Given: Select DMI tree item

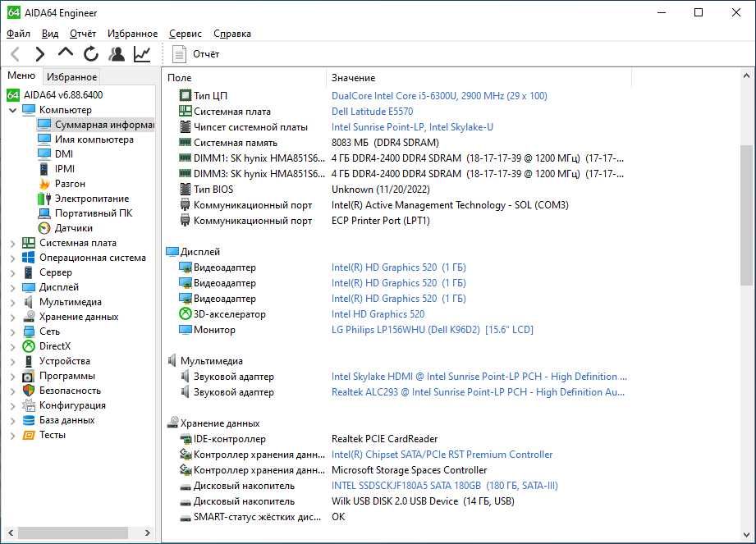Looking at the screenshot, I should 64,154.
